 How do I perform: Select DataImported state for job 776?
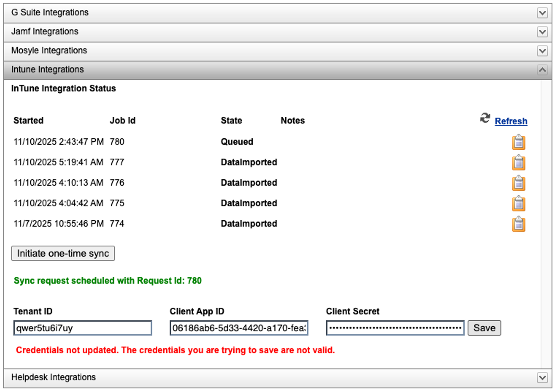click(x=249, y=183)
